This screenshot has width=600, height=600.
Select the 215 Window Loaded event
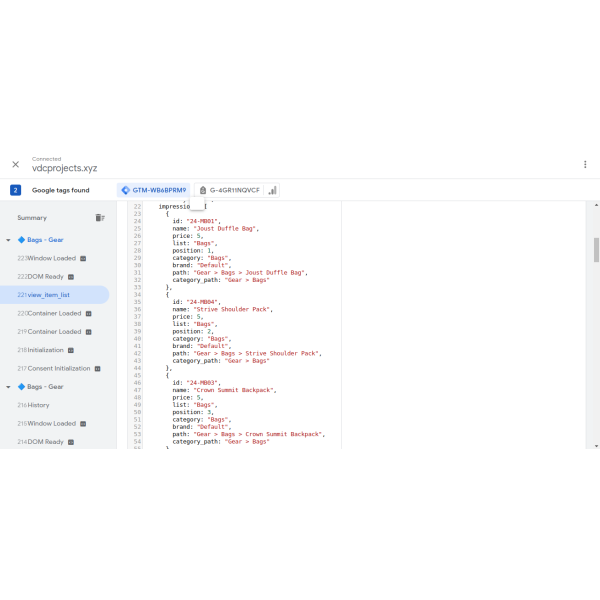45,424
